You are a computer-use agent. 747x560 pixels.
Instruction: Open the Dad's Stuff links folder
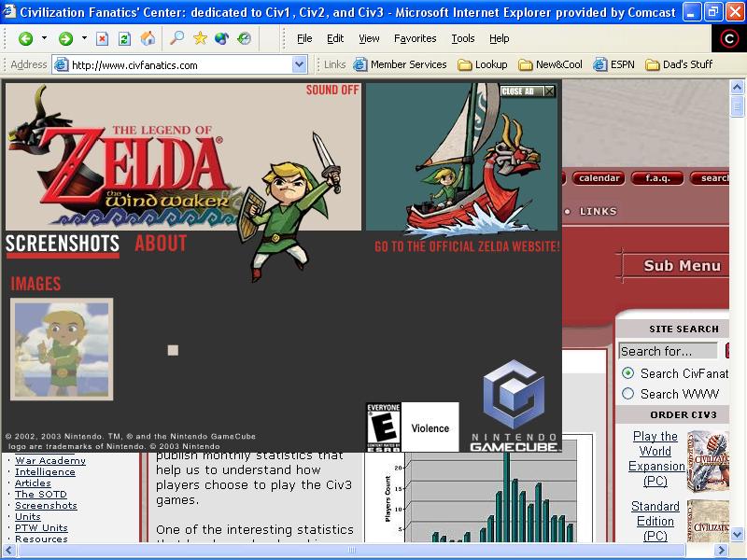click(x=679, y=64)
